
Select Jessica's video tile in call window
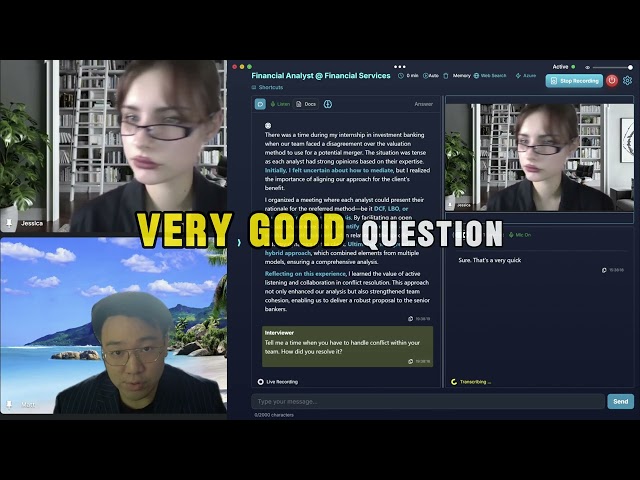click(x=113, y=146)
